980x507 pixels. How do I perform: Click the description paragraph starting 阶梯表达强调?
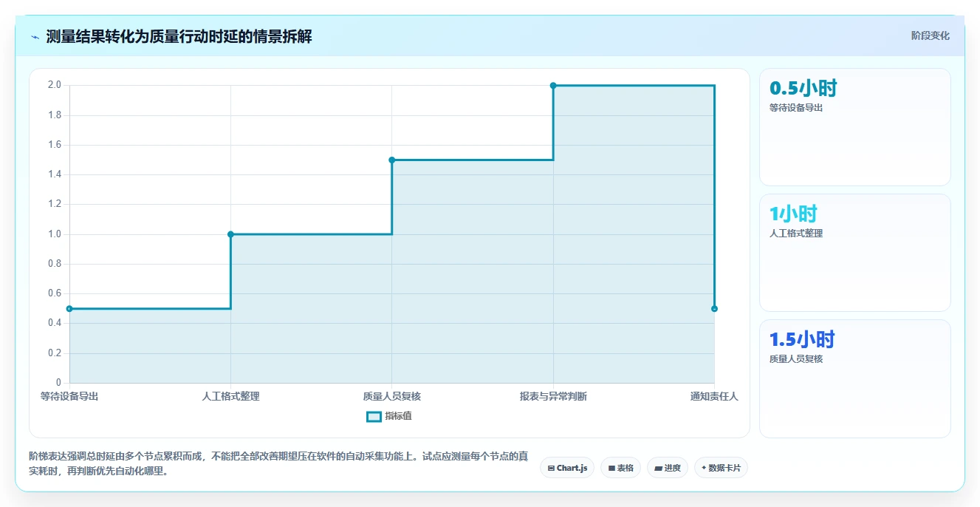278,464
